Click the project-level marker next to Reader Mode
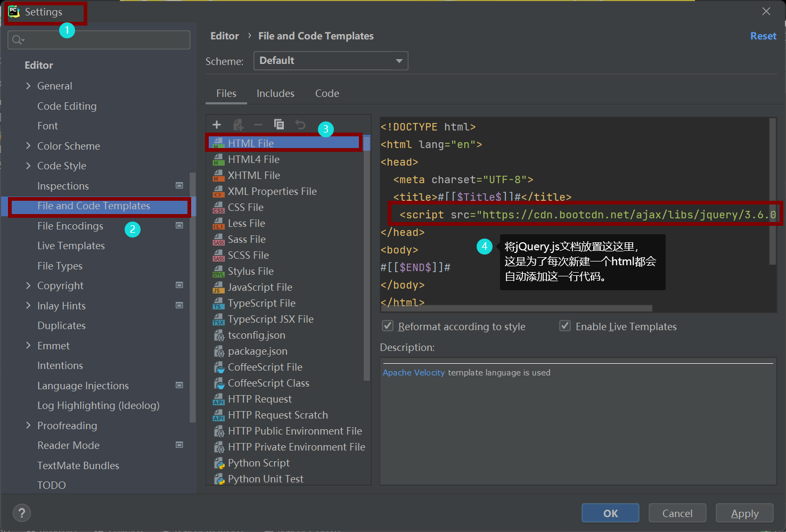 tap(179, 445)
